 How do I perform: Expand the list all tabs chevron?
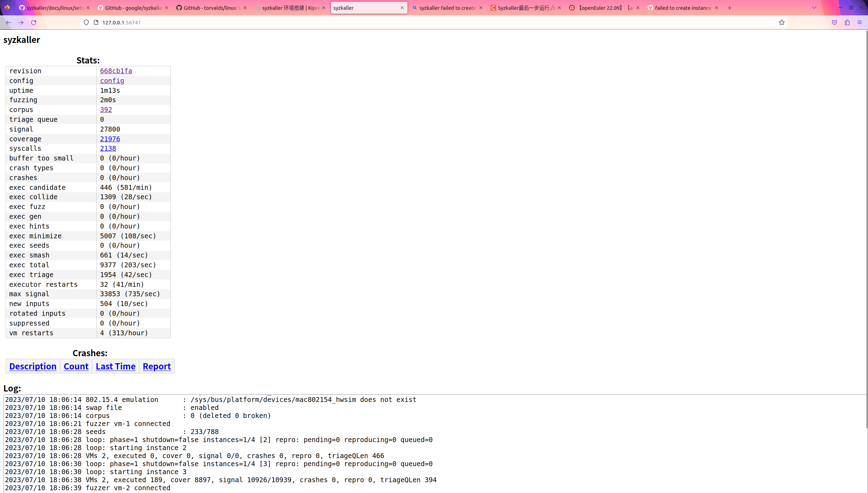point(814,8)
